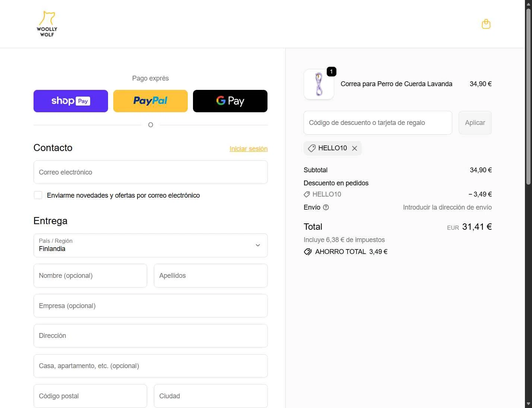The height and width of the screenshot is (408, 532).
Task: Remove HELLO10 discount code with X icon
Action: (355, 148)
